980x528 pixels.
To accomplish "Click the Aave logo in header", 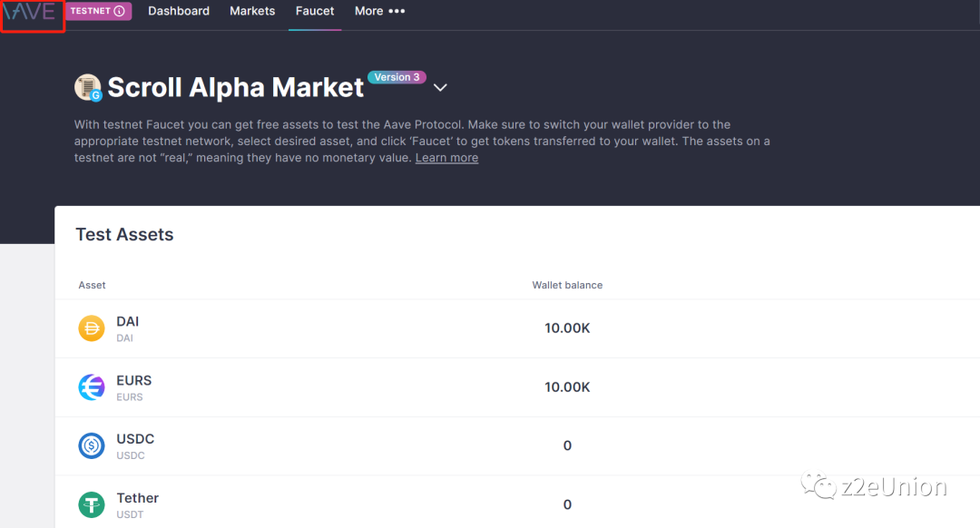I will pyautogui.click(x=30, y=13).
